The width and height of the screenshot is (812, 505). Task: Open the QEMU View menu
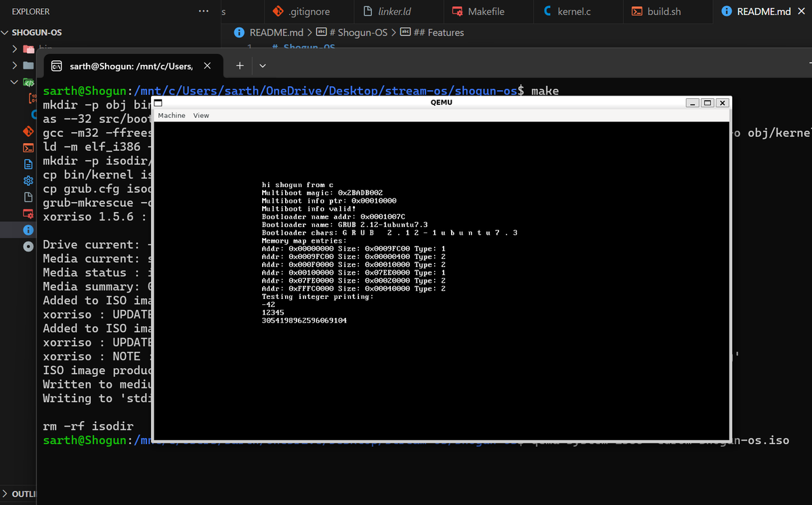click(201, 115)
